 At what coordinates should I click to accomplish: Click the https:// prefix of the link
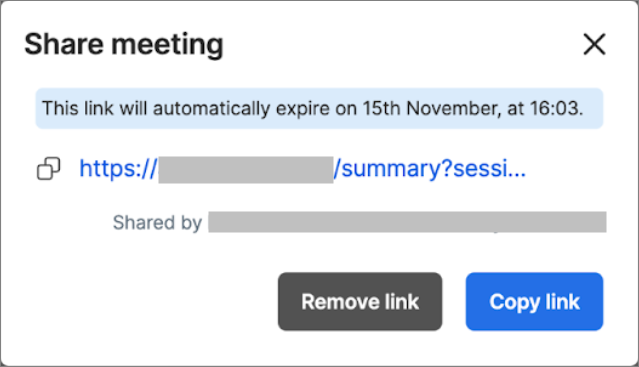point(118,169)
